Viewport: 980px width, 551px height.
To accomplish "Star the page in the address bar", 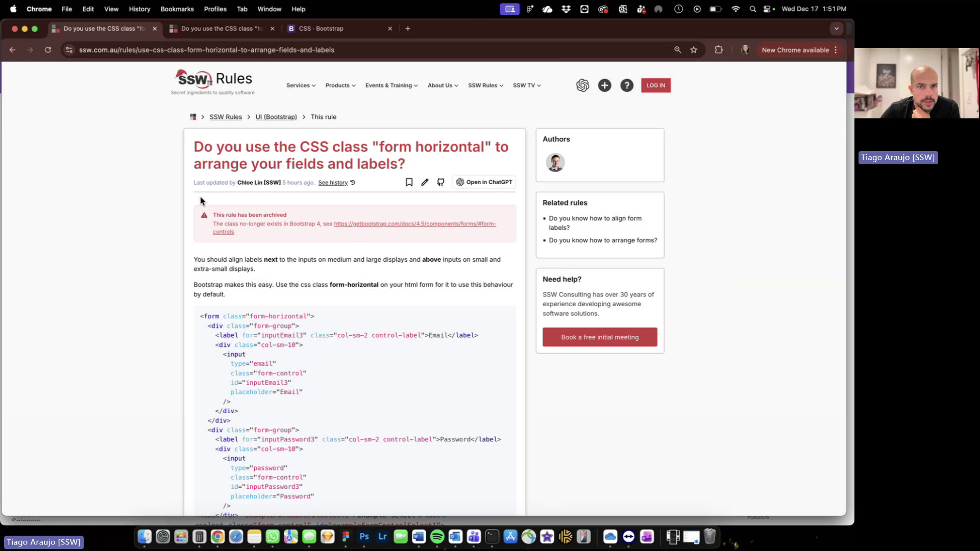I will pos(694,49).
